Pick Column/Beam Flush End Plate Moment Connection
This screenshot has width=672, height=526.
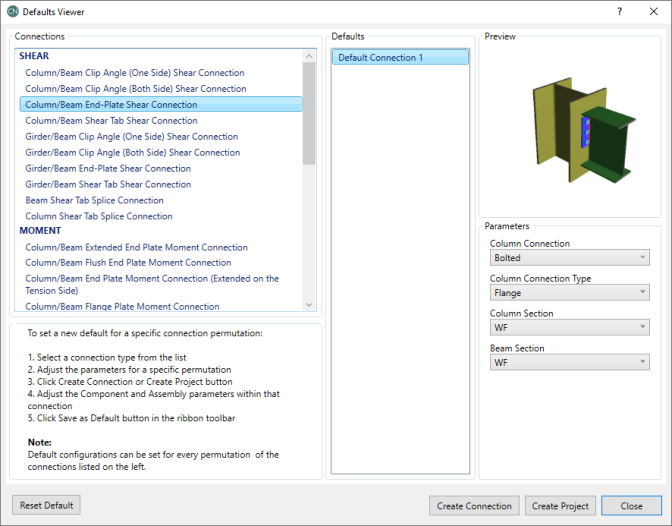[x=128, y=263]
